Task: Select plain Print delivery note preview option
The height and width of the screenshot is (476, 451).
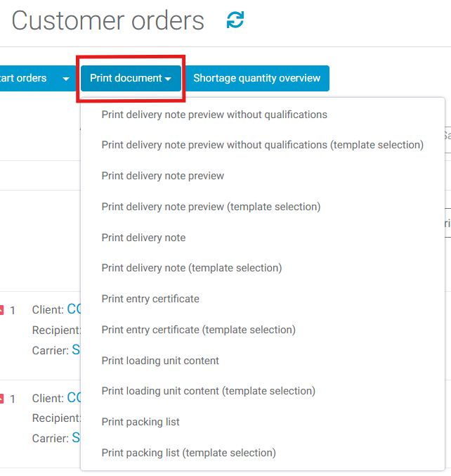Action: pos(163,176)
